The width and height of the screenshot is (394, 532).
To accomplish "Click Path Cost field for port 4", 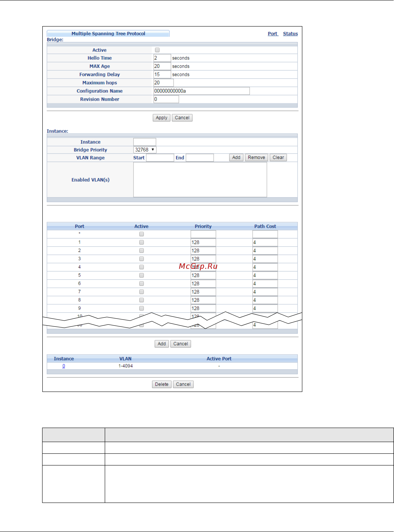I will pos(265,267).
